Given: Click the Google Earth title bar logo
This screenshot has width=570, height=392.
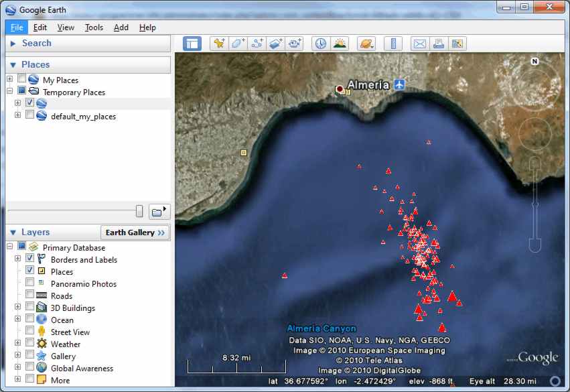Looking at the screenshot, I should [11, 10].
